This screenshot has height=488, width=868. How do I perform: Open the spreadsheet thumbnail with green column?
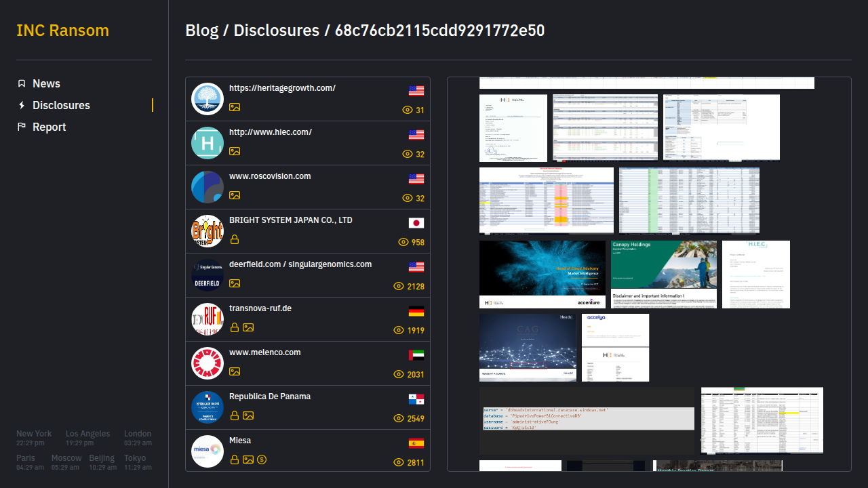[x=689, y=201]
